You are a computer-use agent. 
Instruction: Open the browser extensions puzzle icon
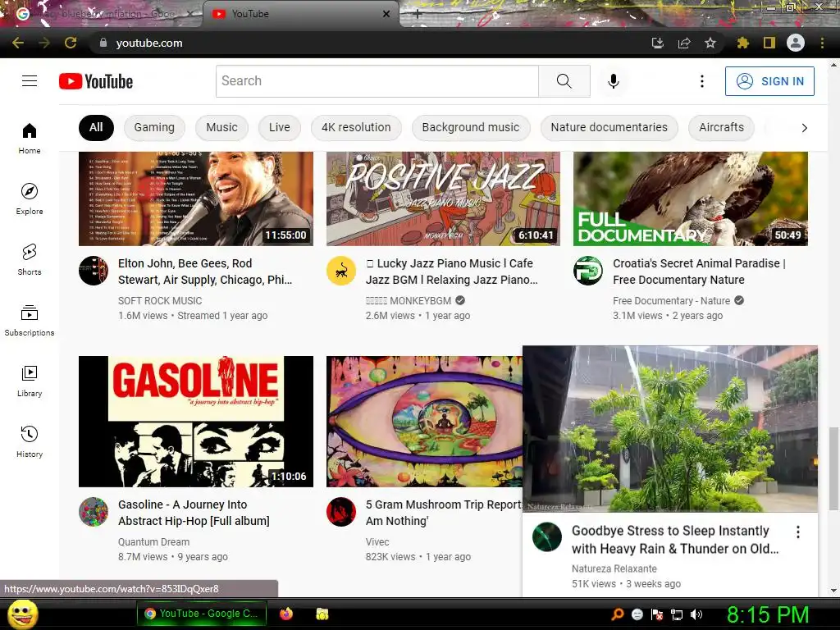(742, 43)
